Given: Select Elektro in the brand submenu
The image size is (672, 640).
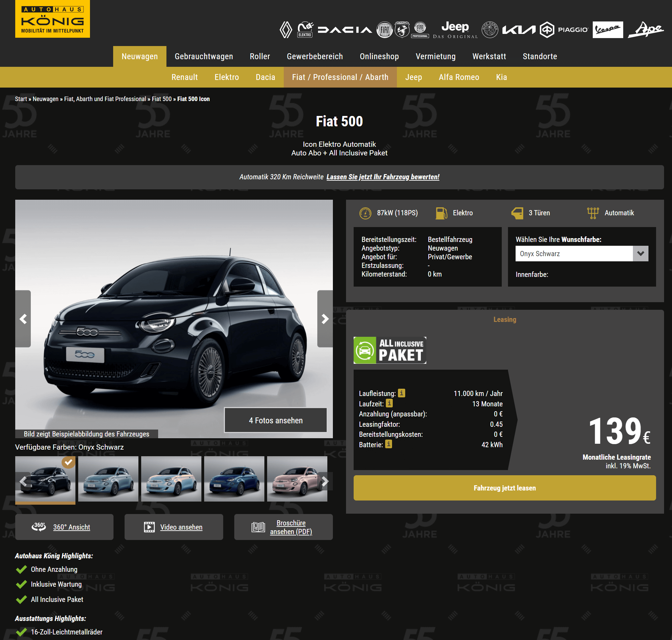Looking at the screenshot, I should click(x=227, y=77).
